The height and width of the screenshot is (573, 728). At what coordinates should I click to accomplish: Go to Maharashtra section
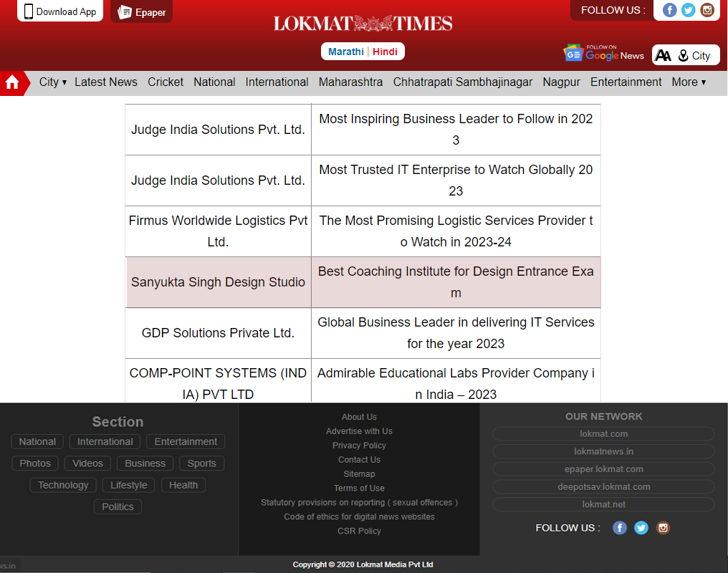point(350,82)
